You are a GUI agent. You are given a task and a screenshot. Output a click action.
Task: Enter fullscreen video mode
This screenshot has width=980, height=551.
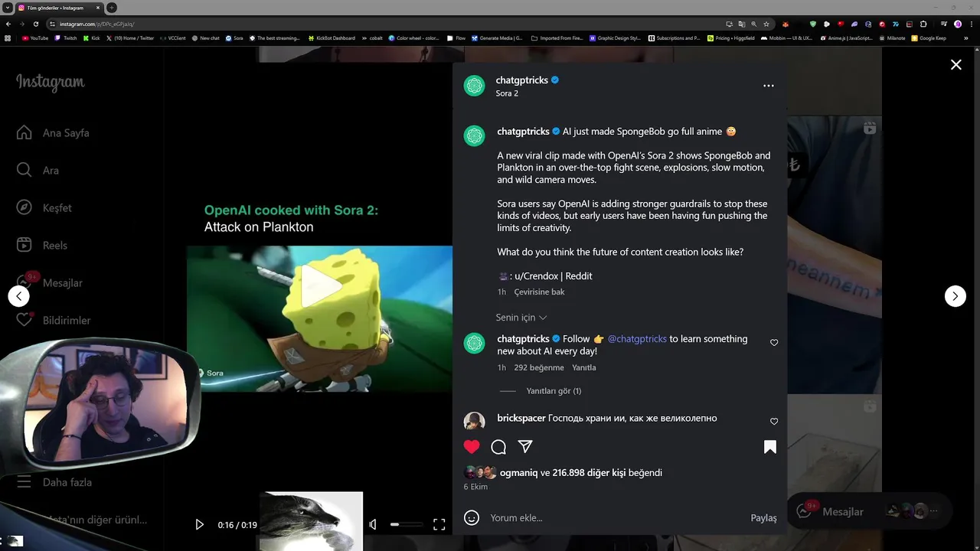[439, 524]
